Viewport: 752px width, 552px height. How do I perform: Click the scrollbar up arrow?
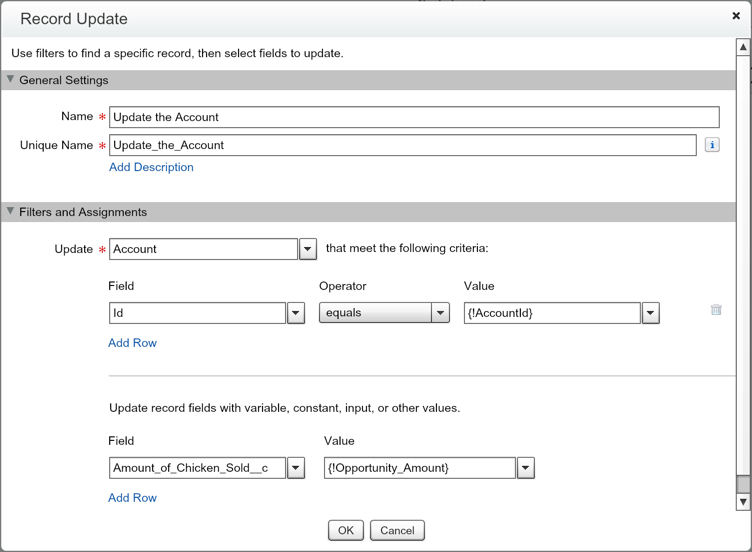(x=743, y=47)
